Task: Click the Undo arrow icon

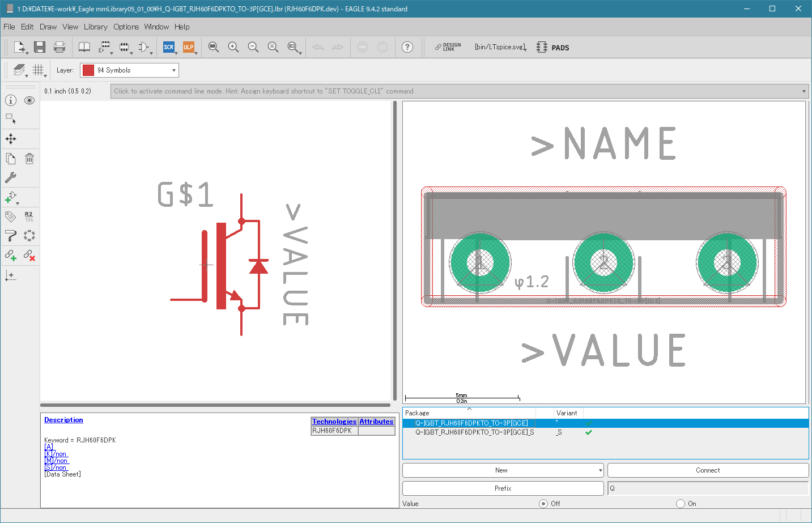Action: coord(318,47)
